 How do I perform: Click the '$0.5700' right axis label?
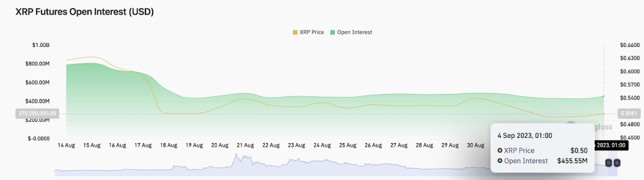(x=630, y=85)
